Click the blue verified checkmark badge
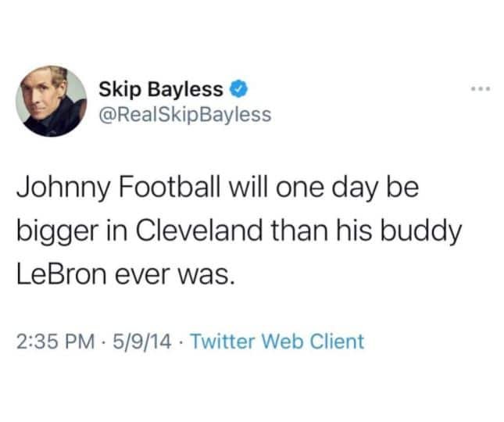Screen dimensions: 504x422 tap(238, 89)
